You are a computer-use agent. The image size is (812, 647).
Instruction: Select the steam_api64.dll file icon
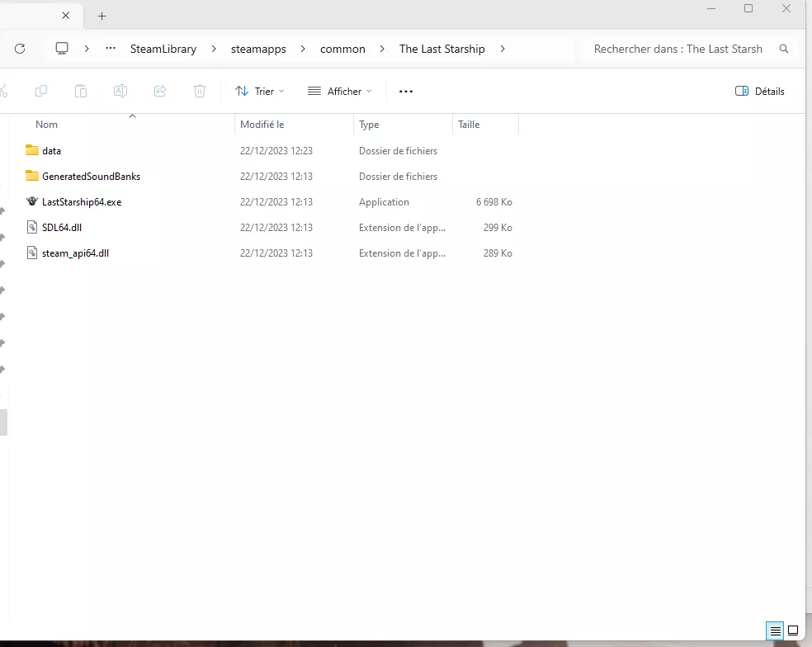(31, 253)
